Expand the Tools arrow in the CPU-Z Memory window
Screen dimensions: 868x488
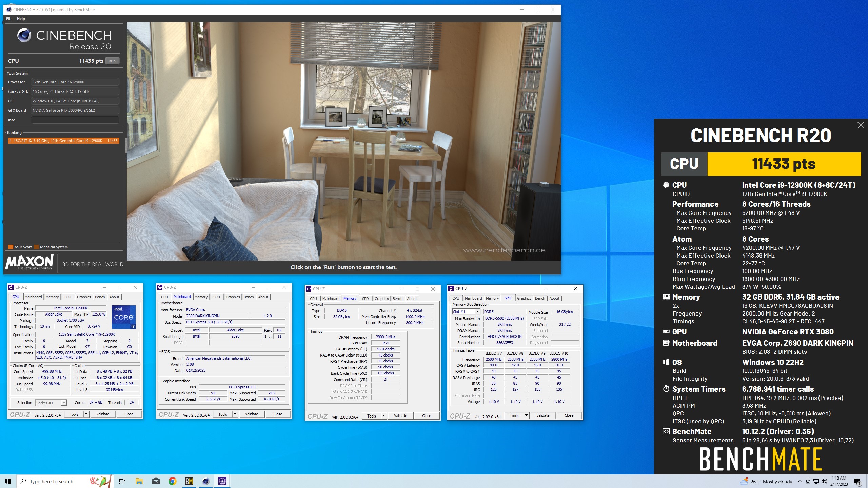(x=384, y=416)
